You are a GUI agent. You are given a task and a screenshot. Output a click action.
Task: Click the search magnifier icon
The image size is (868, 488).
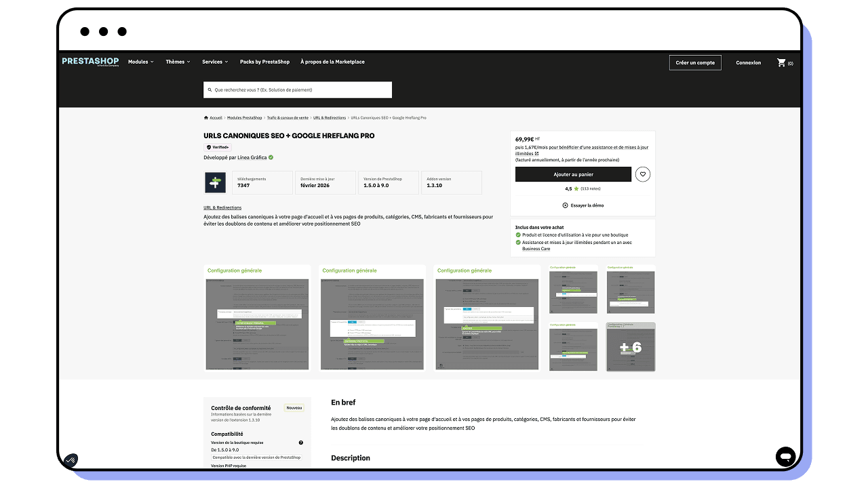[x=210, y=89]
